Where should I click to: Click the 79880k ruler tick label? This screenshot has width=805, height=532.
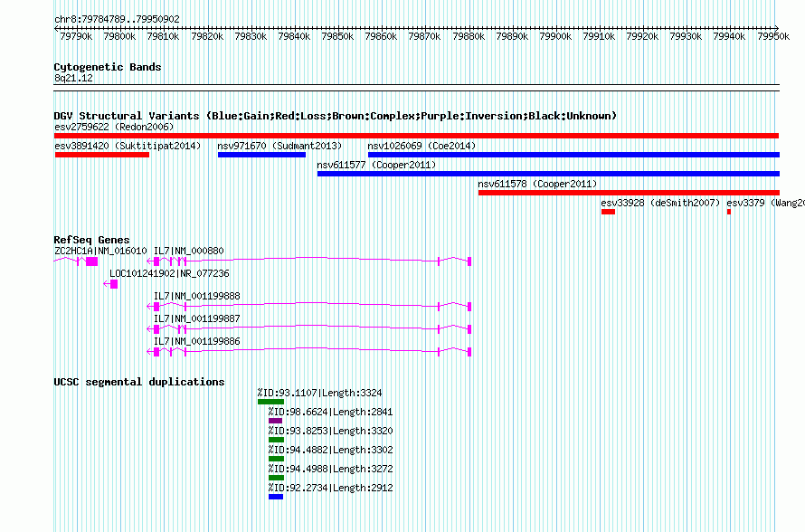click(x=469, y=36)
